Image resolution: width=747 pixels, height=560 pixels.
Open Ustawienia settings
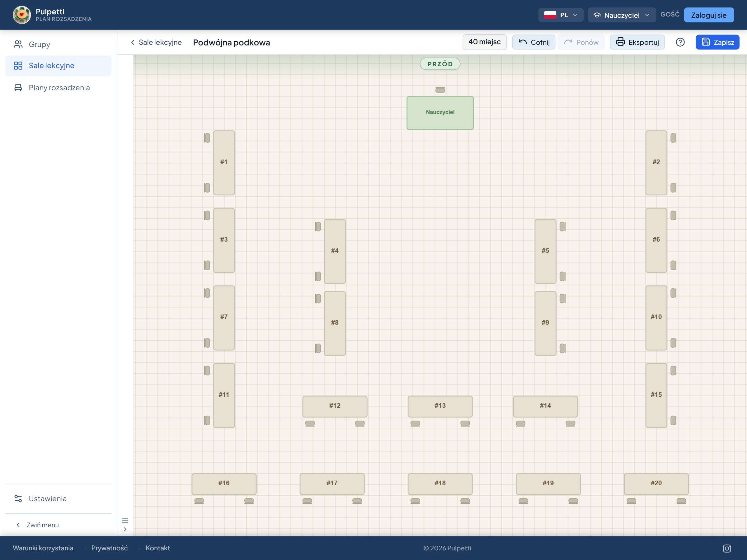[59, 499]
